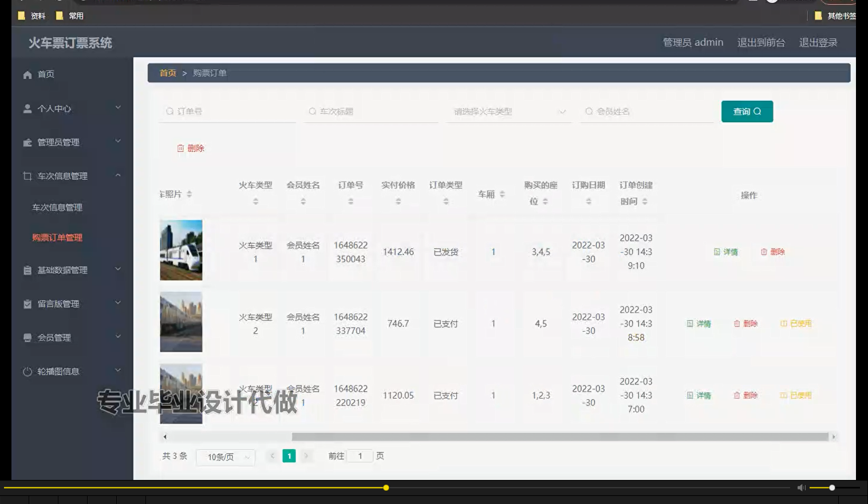Click 详情 for the 1120.05 order
This screenshot has height=504, width=868.
[699, 395]
